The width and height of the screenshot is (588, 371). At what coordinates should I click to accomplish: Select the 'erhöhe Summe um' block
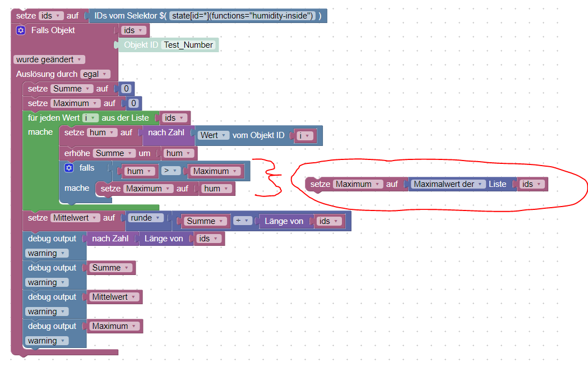click(109, 153)
